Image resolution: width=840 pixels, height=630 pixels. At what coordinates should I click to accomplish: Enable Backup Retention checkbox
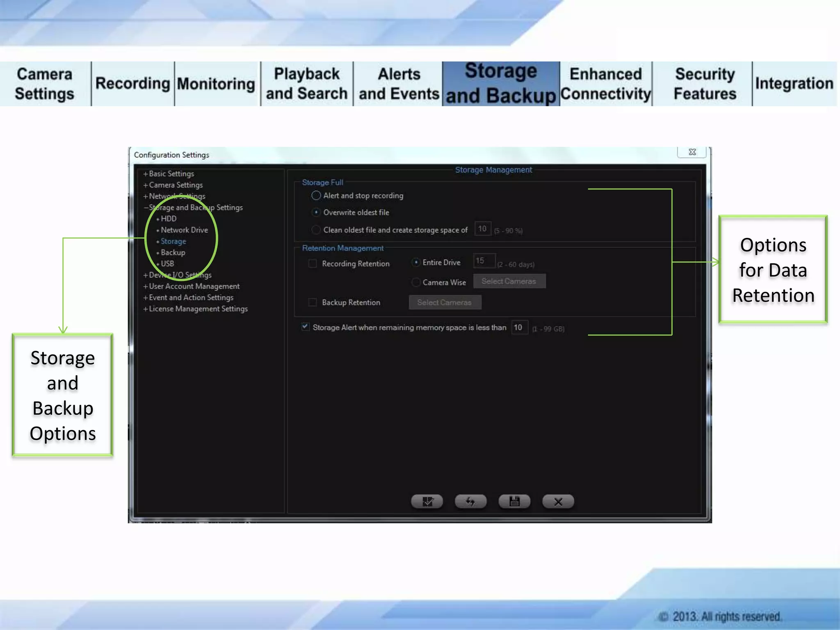click(x=313, y=302)
